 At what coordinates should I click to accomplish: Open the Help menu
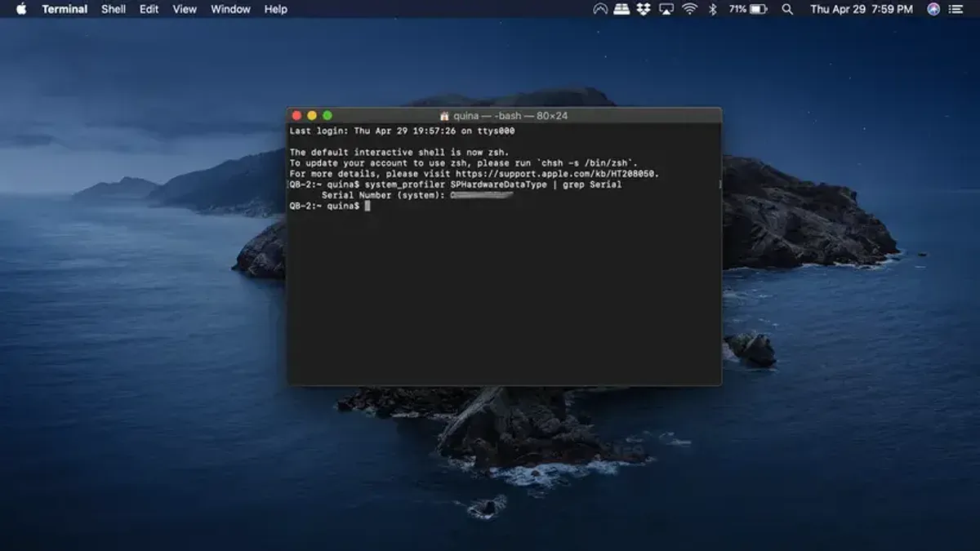tap(276, 9)
